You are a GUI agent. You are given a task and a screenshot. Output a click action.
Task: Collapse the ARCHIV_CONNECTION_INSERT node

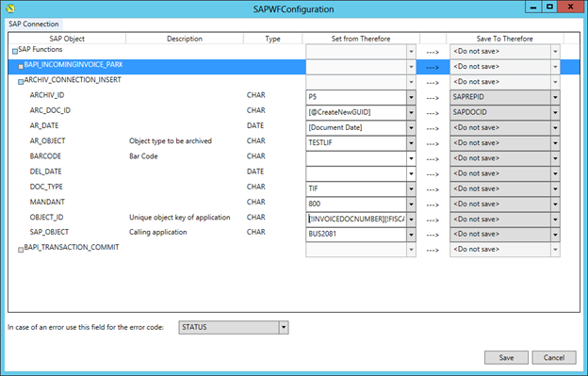point(21,82)
